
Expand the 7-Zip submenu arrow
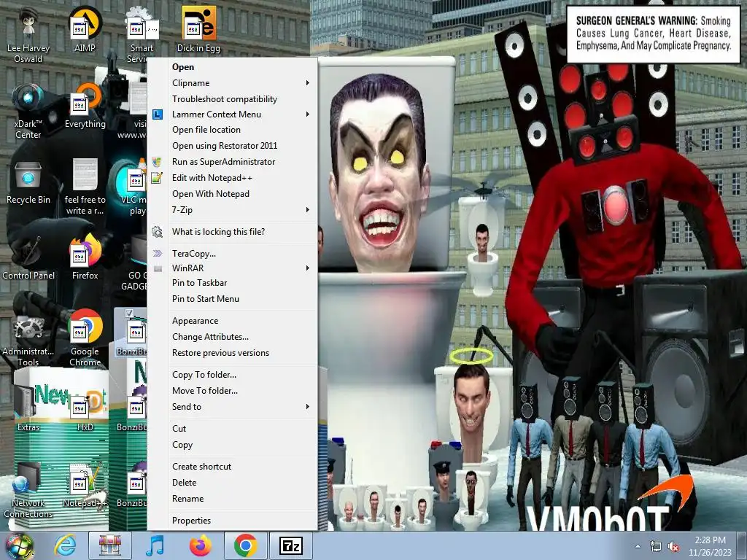pyautogui.click(x=308, y=209)
